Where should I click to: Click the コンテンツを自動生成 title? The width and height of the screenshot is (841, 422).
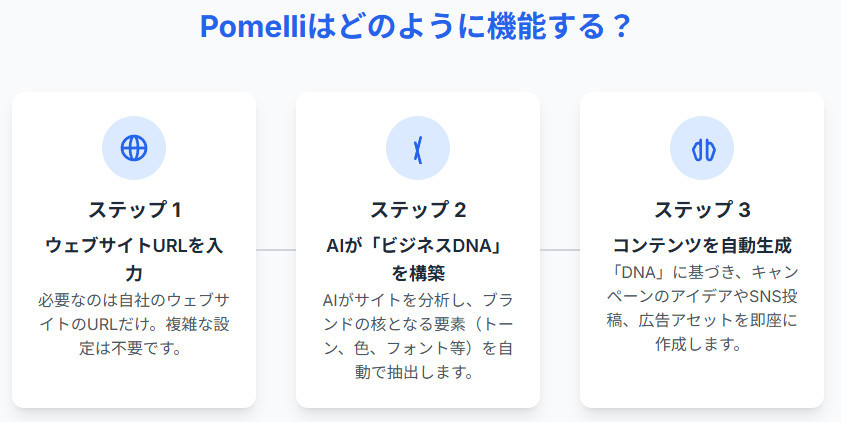click(x=702, y=245)
